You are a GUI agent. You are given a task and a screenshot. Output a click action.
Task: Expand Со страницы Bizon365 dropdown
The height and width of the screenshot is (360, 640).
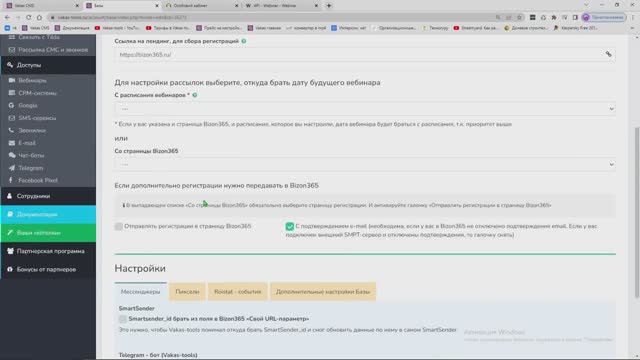point(365,164)
